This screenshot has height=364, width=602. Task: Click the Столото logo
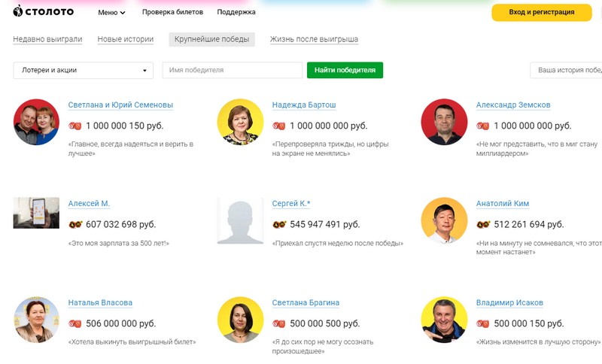44,11
